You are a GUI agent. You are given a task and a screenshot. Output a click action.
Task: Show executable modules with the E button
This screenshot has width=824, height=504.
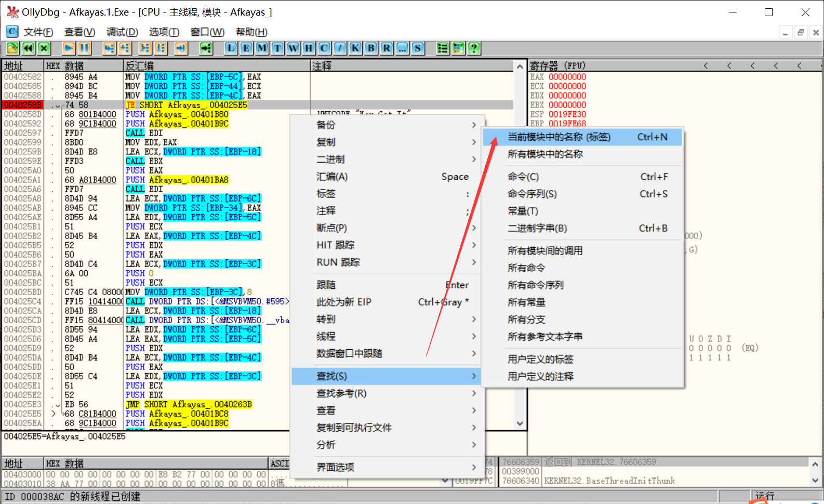point(246,48)
